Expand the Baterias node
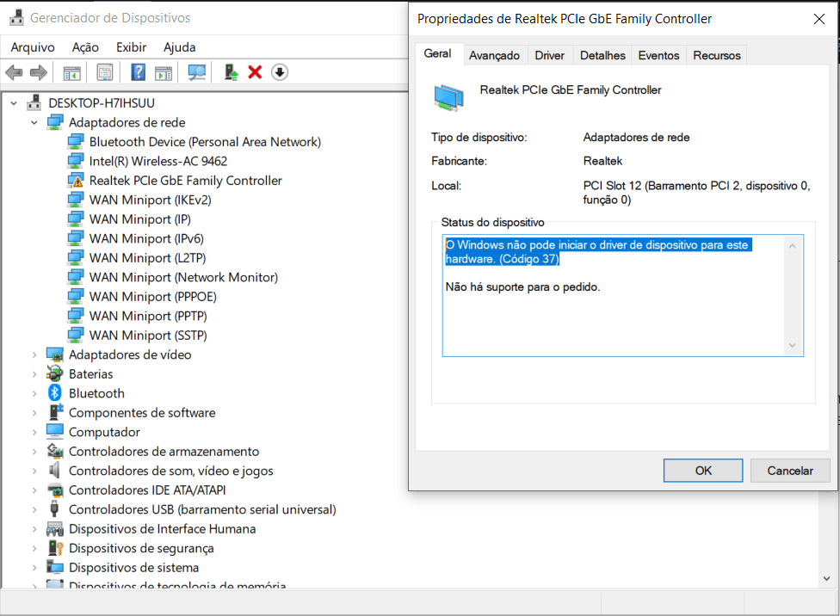The width and height of the screenshot is (840, 616). [x=34, y=374]
